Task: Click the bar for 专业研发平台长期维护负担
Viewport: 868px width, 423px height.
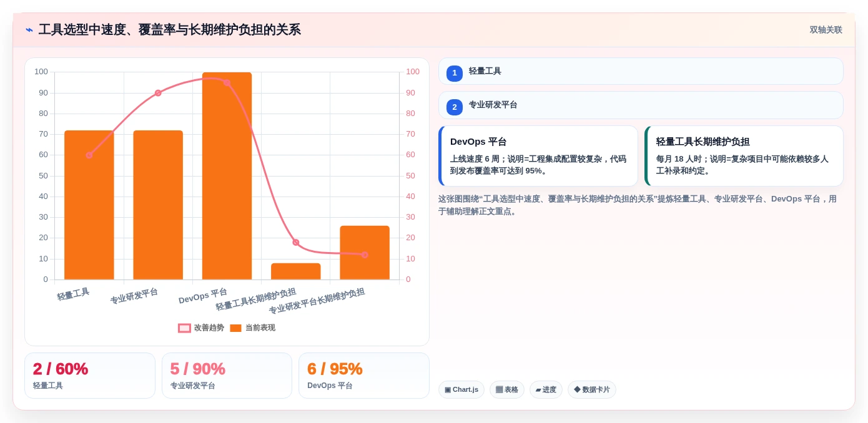Action: coord(365,253)
